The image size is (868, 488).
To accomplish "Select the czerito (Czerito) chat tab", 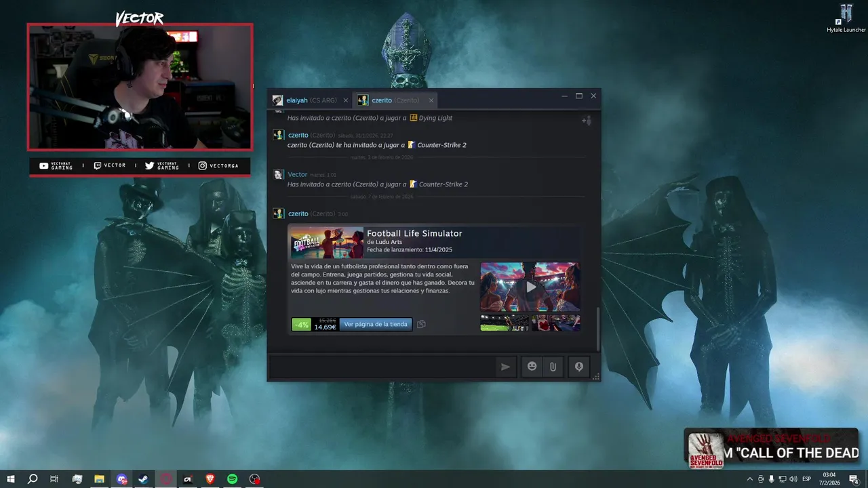I will pos(395,100).
